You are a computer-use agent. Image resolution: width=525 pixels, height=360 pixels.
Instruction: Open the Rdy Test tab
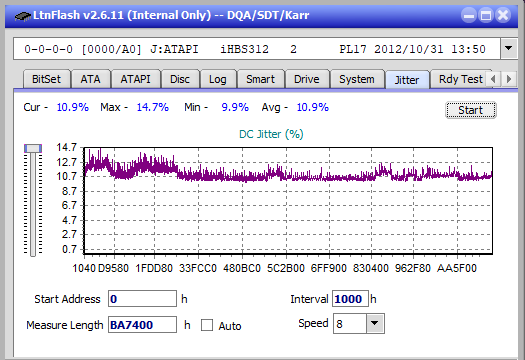[460, 79]
